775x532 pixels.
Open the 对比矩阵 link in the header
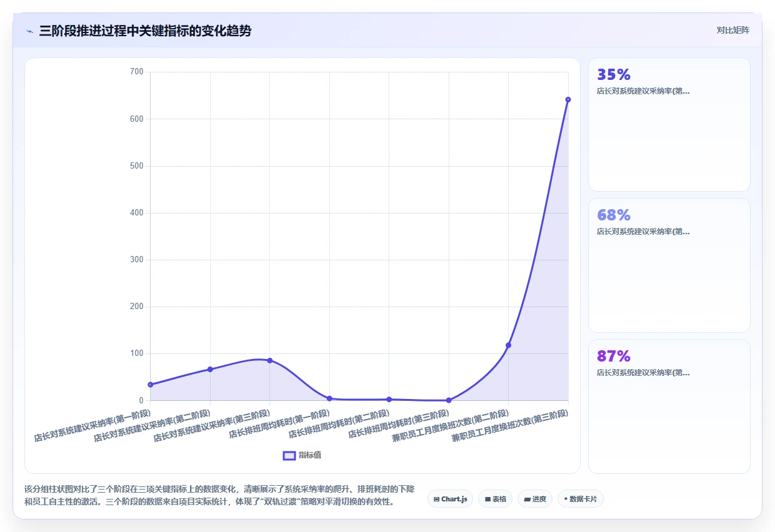[732, 30]
